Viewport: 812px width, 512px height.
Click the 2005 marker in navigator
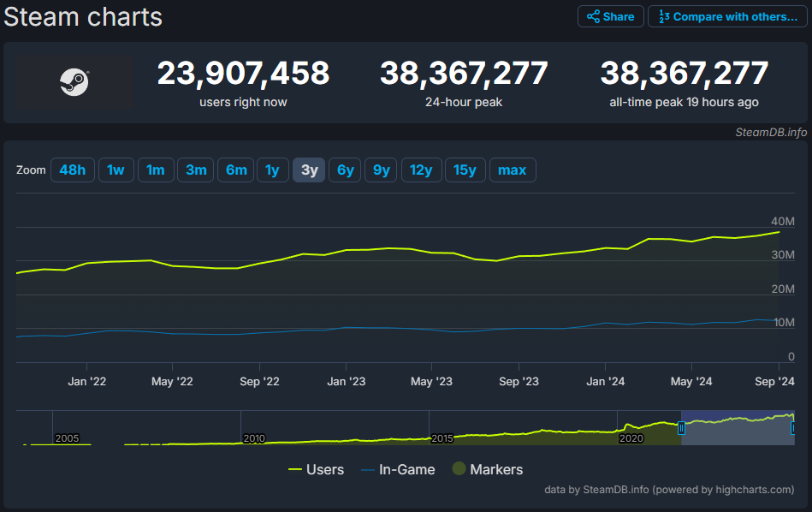[67, 438]
